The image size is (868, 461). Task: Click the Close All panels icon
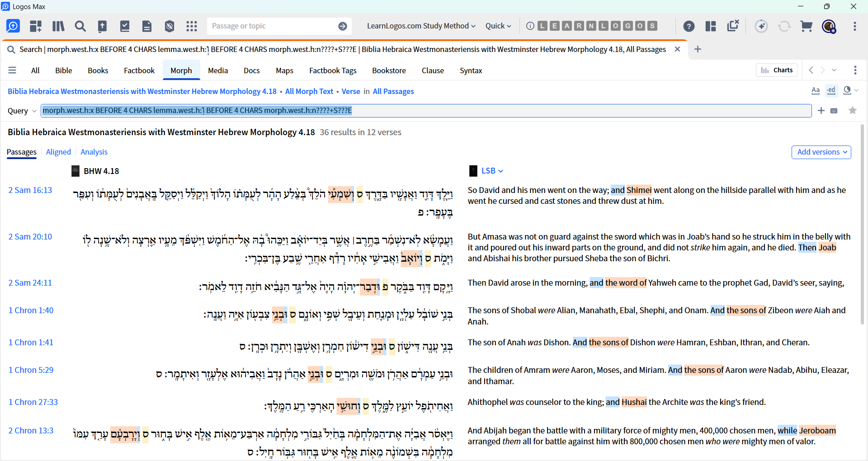point(733,26)
